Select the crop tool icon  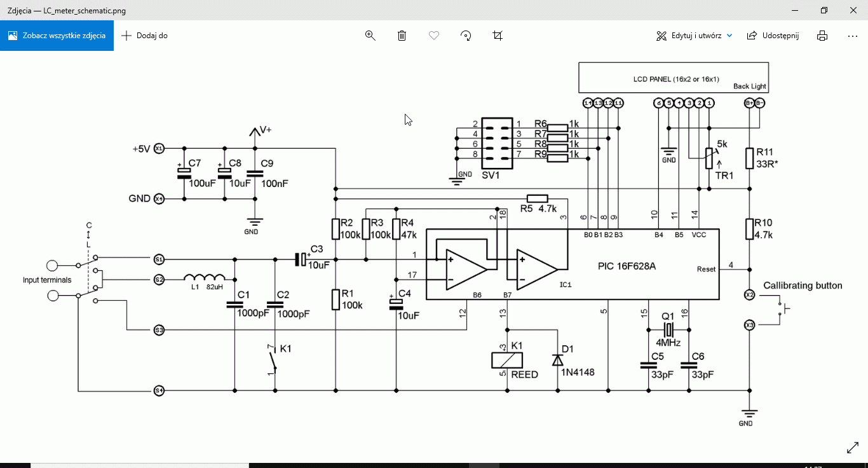(x=498, y=36)
